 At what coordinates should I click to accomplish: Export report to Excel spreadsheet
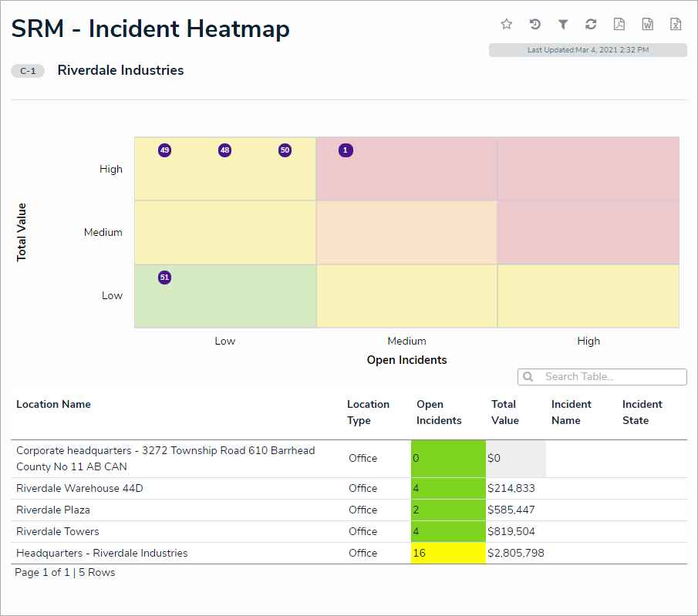click(676, 25)
